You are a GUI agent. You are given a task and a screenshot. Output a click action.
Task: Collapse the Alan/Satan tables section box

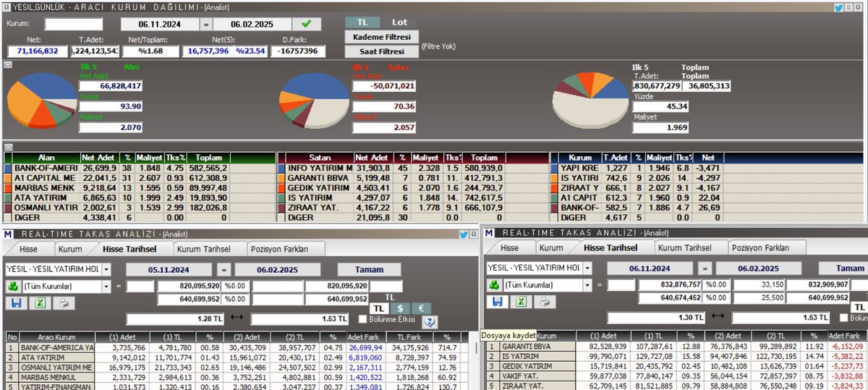[x=7, y=146]
